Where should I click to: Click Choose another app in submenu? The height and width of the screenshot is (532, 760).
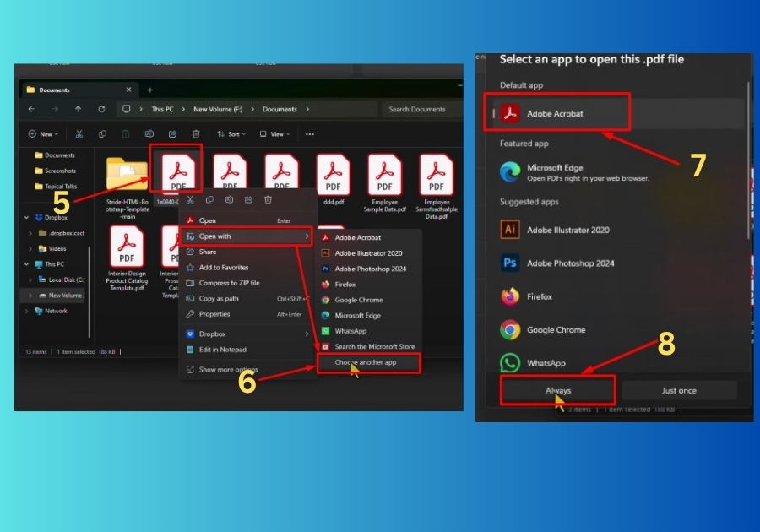click(x=369, y=362)
